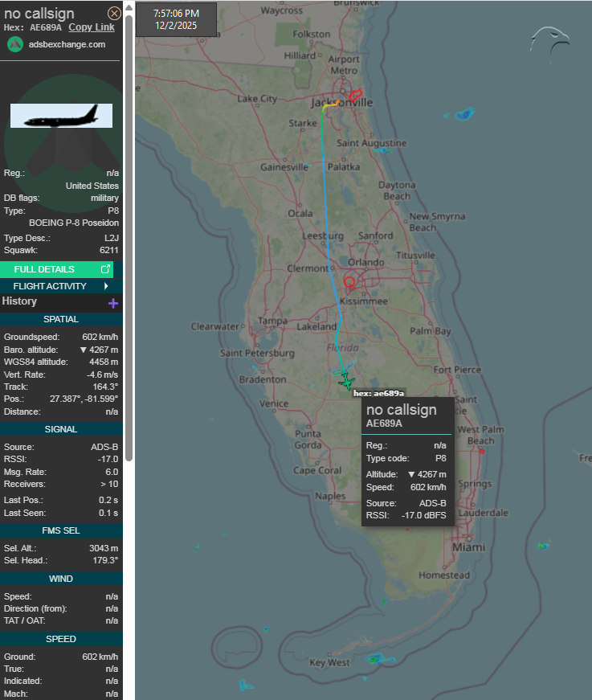Click the Tampa city label on map
This screenshot has height=700, width=592.
tap(272, 321)
